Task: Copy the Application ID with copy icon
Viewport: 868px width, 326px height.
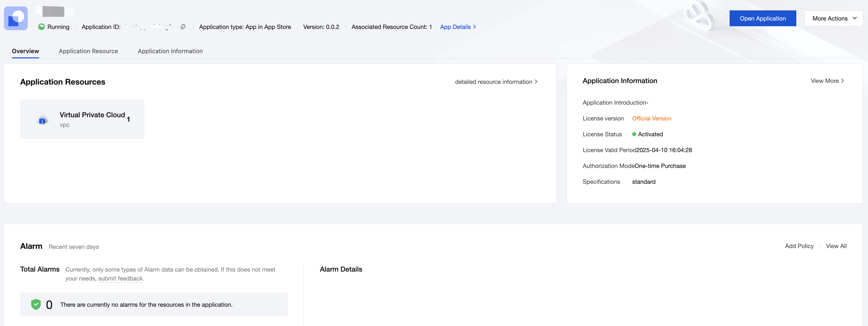Action: coord(183,27)
